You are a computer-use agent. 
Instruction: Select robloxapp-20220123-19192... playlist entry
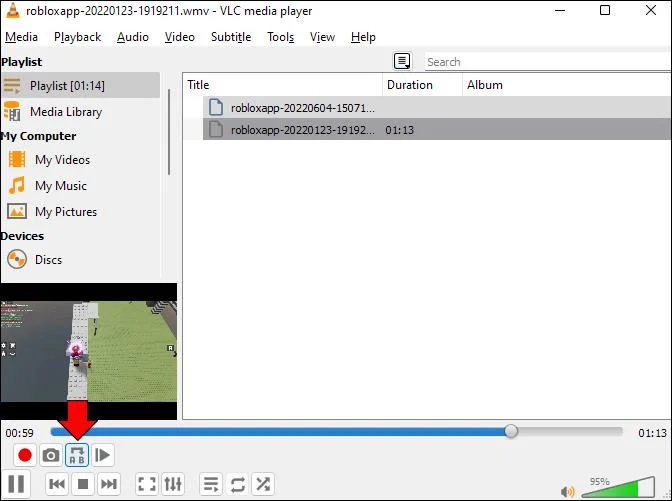tap(437, 129)
